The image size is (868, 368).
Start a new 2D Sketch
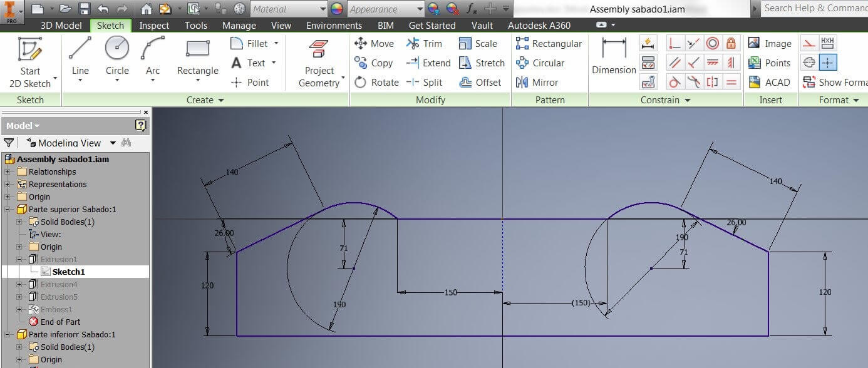(30, 63)
